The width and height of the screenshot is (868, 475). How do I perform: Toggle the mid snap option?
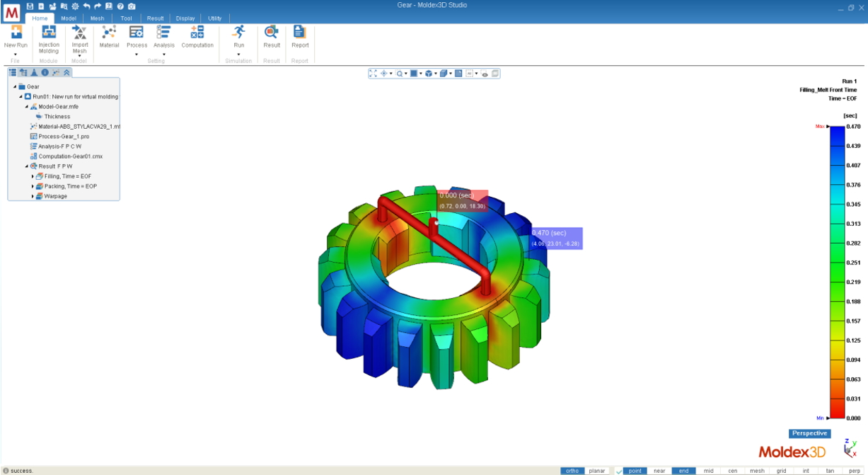[708, 471]
